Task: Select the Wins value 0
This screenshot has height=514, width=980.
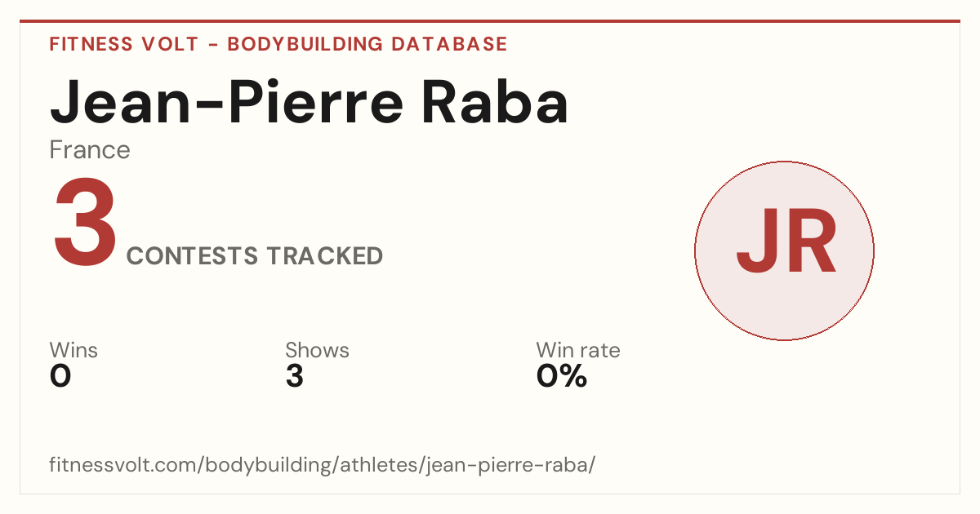Action: click(x=60, y=377)
